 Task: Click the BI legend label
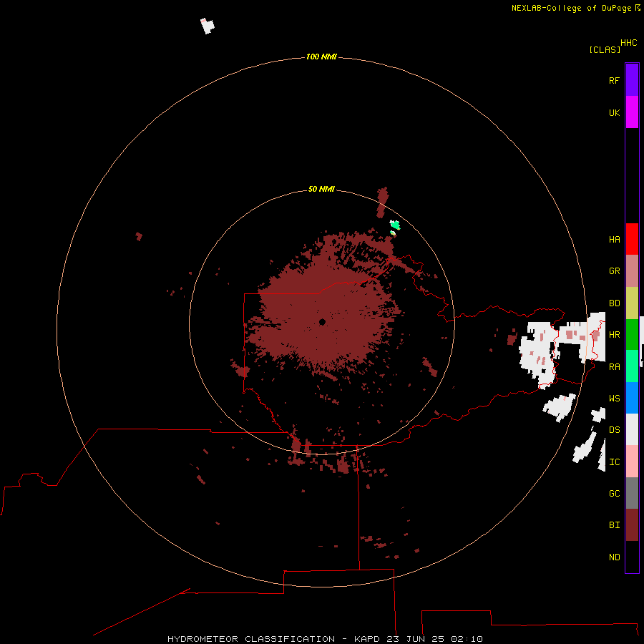tap(614, 525)
